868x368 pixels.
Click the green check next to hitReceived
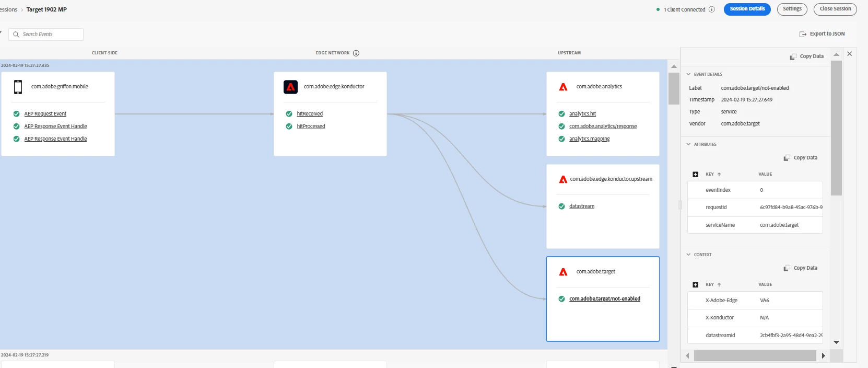pyautogui.click(x=289, y=114)
